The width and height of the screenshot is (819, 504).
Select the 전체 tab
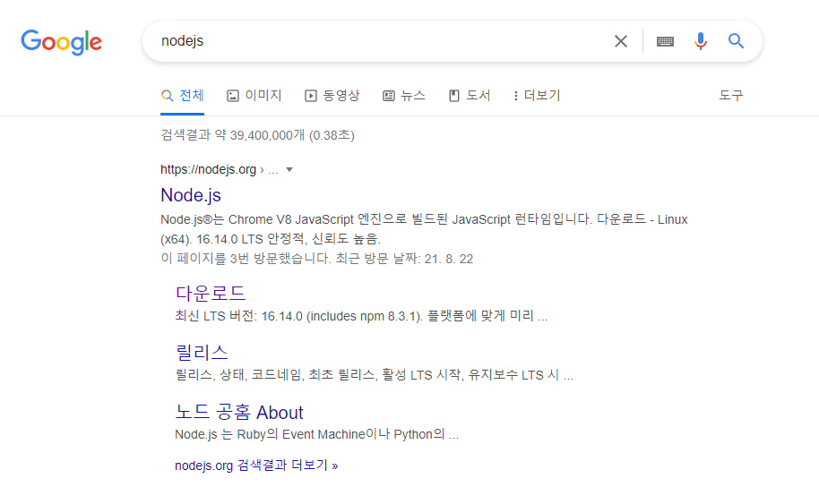(182, 96)
